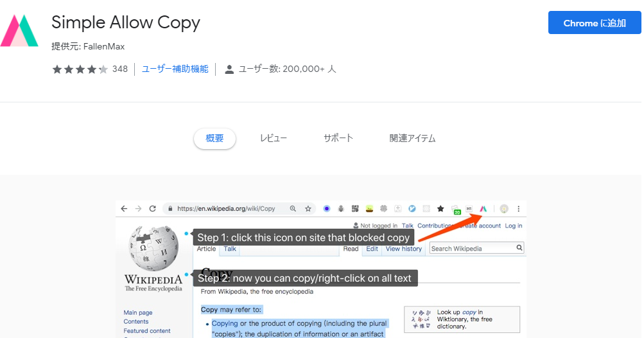
Task: Click the Simple Allow Copy extension logo
Action: pyautogui.click(x=19, y=30)
